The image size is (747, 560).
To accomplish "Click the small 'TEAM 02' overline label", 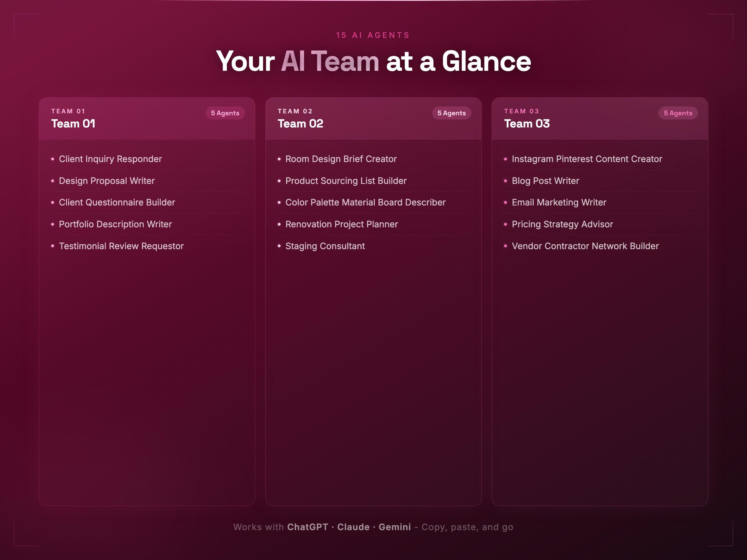I will click(x=295, y=111).
